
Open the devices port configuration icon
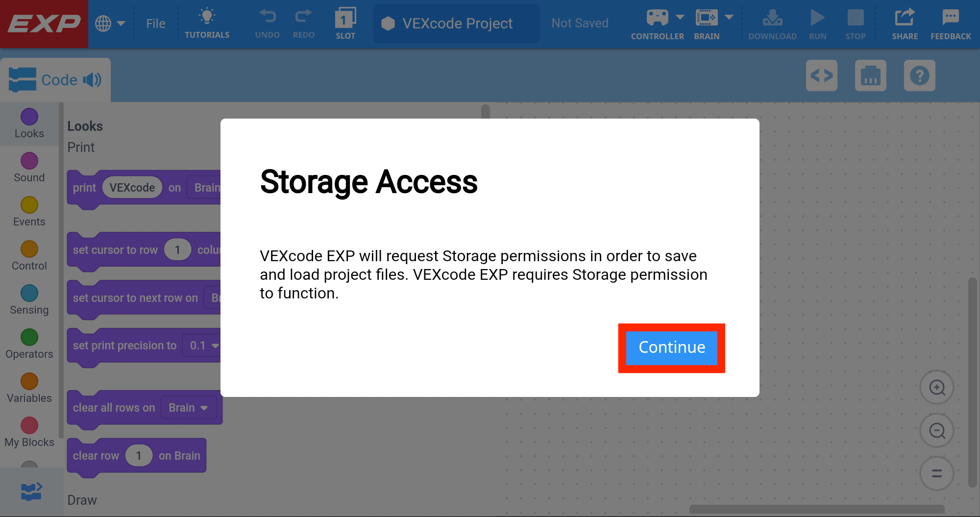click(x=870, y=75)
